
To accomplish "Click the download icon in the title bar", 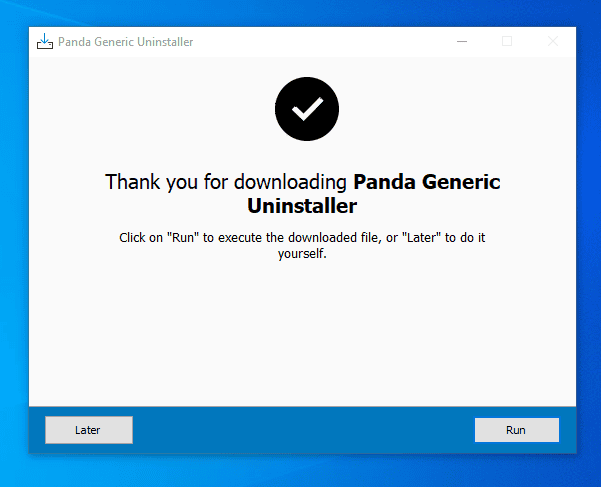I will coord(44,42).
